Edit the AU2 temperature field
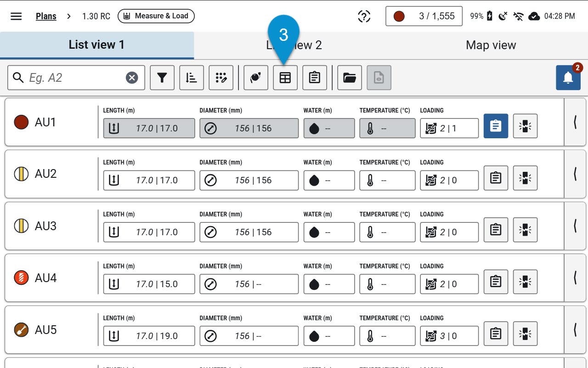Viewport: 588px width, 368px height. pyautogui.click(x=387, y=180)
